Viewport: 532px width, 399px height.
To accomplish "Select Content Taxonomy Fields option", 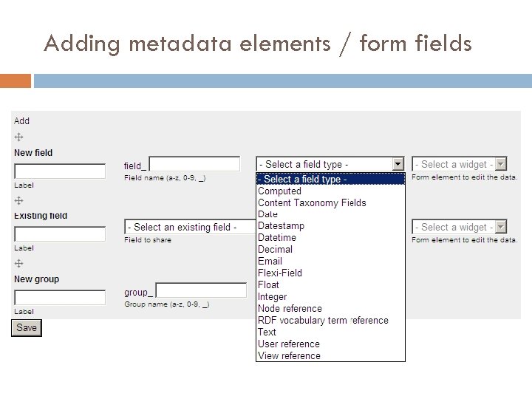I will 312,202.
